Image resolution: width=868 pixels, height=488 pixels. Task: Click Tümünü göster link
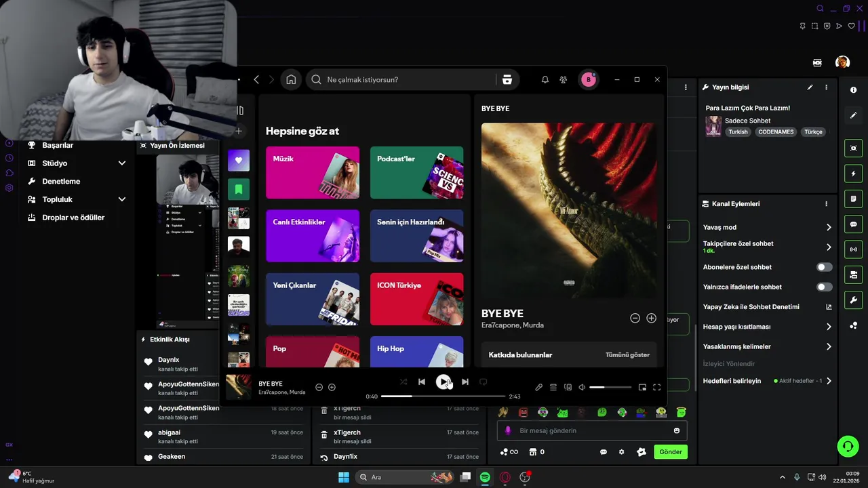pos(627,354)
